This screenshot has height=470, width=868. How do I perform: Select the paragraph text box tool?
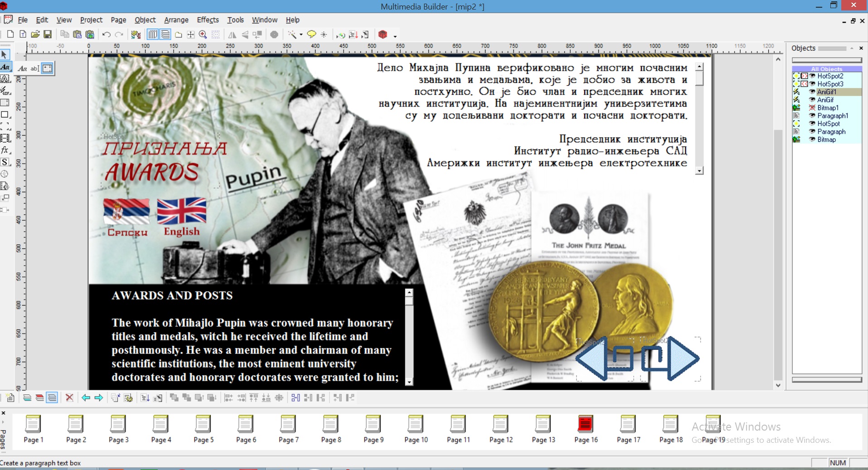[x=47, y=68]
